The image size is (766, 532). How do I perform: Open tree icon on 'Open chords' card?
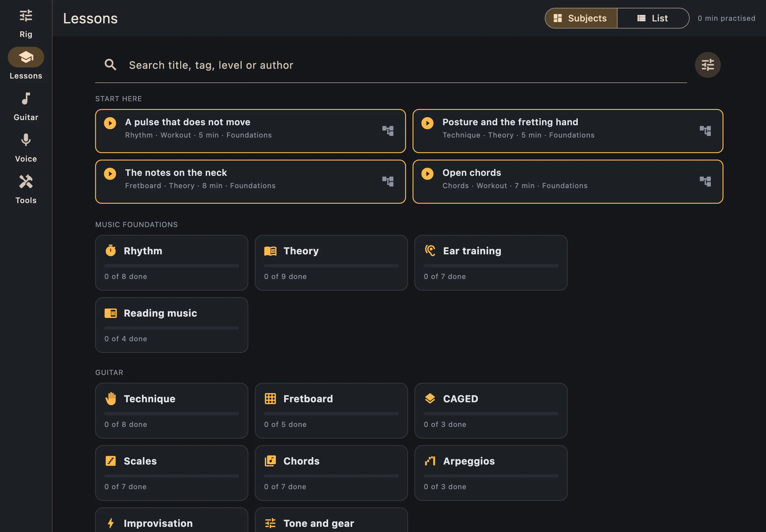pyautogui.click(x=705, y=181)
